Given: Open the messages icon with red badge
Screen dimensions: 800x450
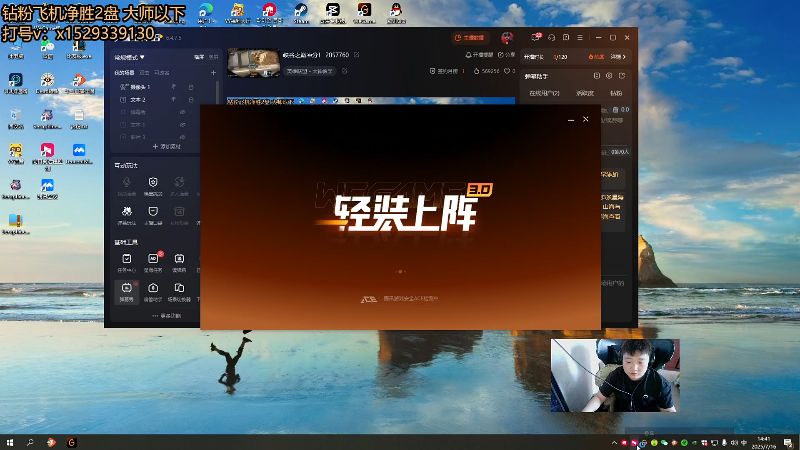Looking at the screenshot, I should (x=536, y=37).
